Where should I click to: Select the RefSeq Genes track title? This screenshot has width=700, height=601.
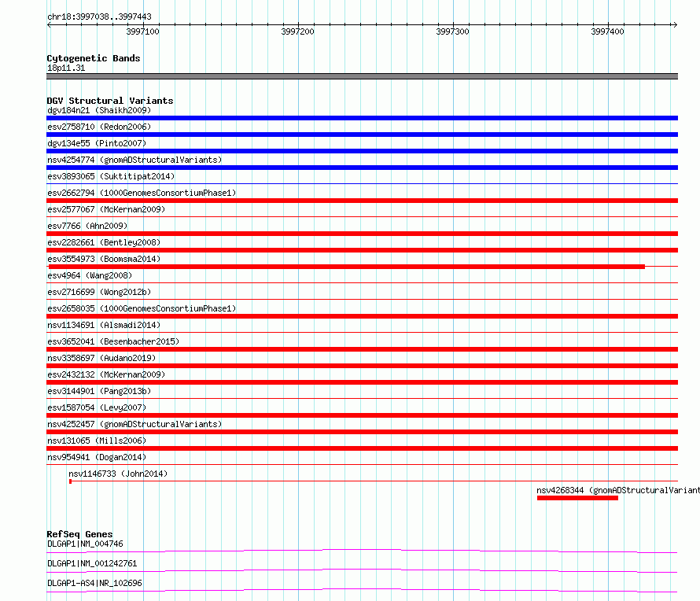[x=79, y=534]
